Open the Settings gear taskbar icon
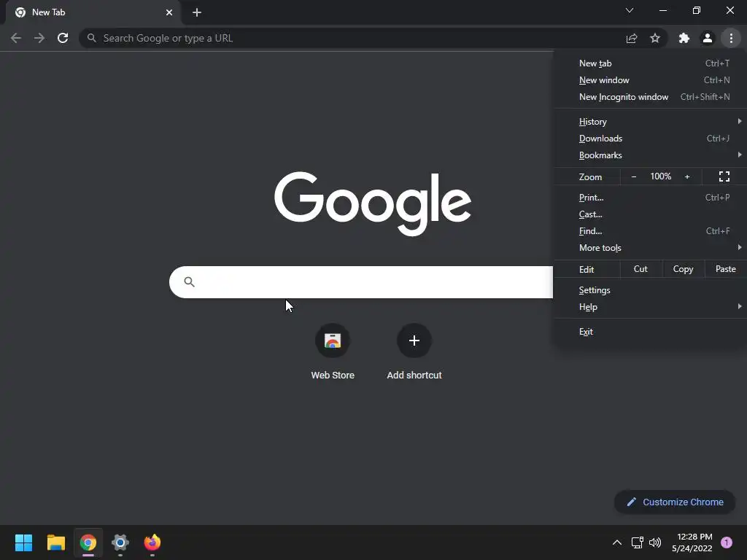Viewport: 747px width, 560px height. [120, 542]
